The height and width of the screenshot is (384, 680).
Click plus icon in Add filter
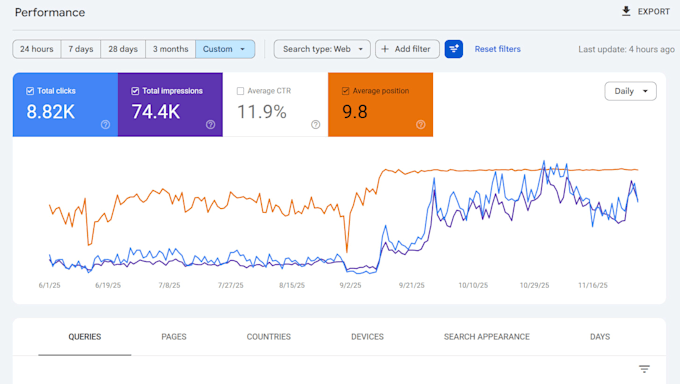(385, 49)
